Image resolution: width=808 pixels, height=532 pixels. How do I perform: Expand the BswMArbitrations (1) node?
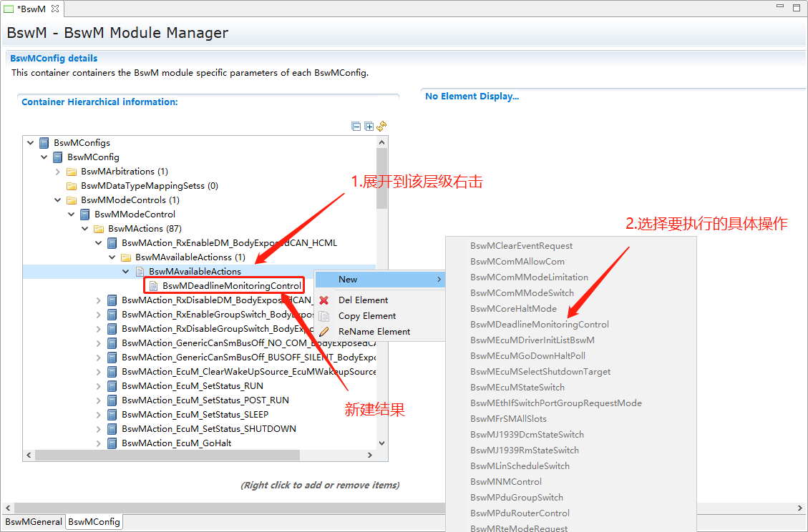tap(58, 172)
